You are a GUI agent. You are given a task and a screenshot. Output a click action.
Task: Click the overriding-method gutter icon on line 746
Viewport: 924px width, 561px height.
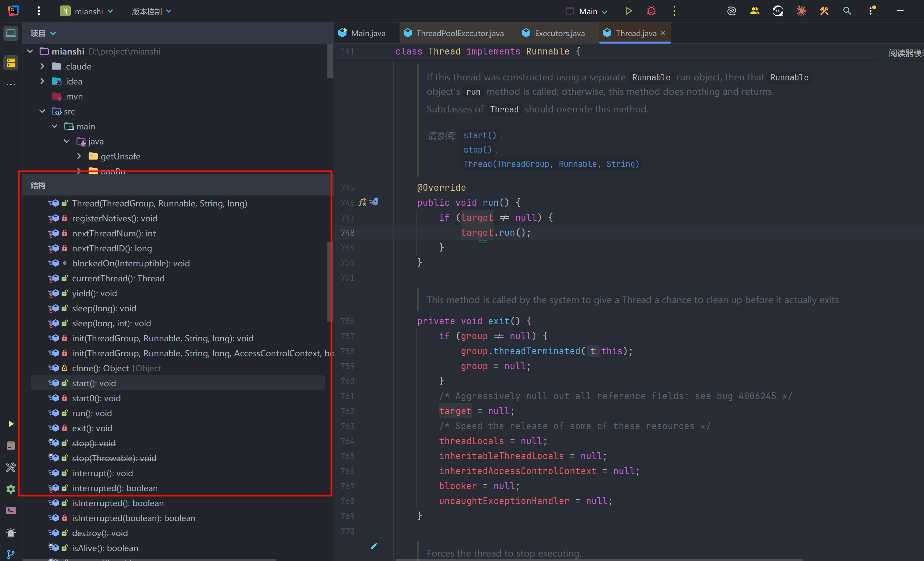(363, 202)
